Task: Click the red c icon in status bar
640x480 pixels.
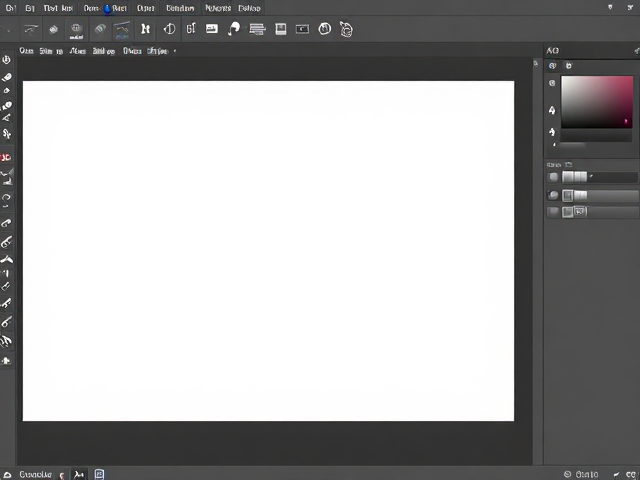Action: tap(62, 475)
